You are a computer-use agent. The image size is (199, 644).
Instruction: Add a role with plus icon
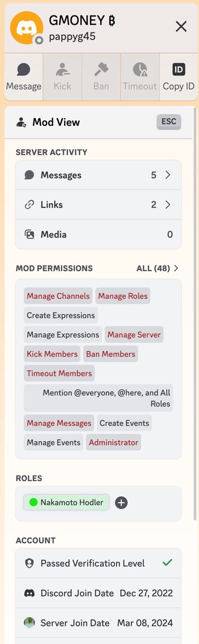(x=121, y=503)
